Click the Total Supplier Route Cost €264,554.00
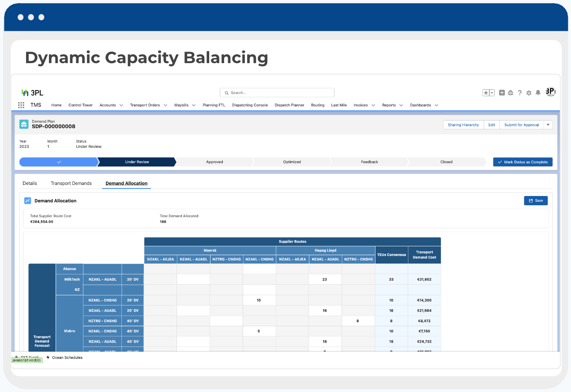The height and width of the screenshot is (392, 571). (41, 222)
